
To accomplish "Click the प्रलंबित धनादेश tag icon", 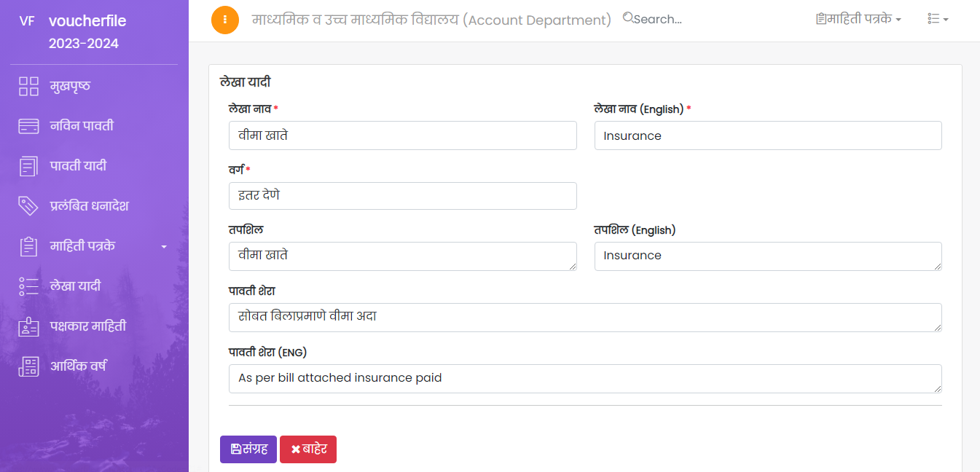I will point(28,206).
